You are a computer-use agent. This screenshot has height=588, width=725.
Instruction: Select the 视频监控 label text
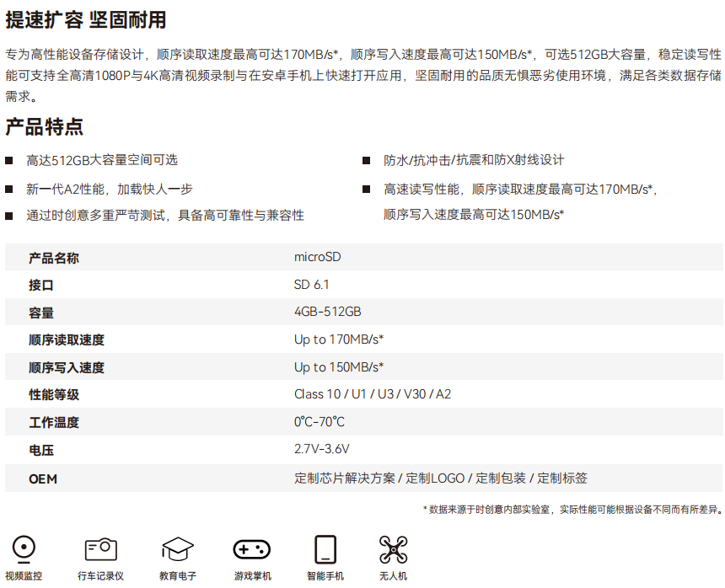point(24,576)
